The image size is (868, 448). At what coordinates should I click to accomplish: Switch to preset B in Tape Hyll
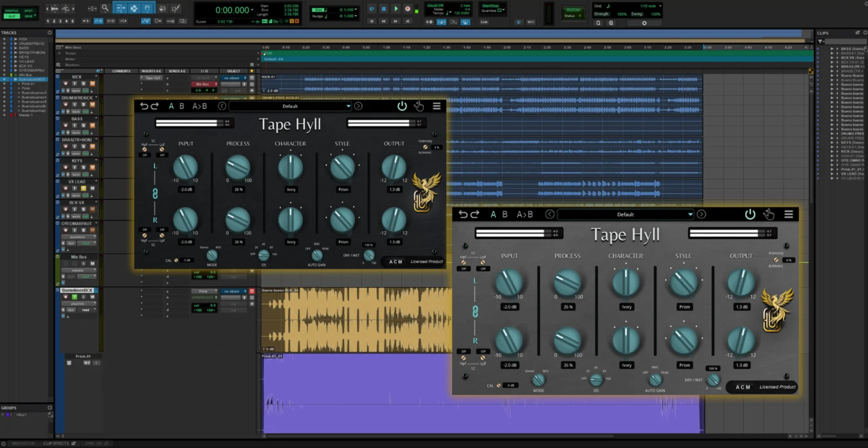pyautogui.click(x=182, y=106)
